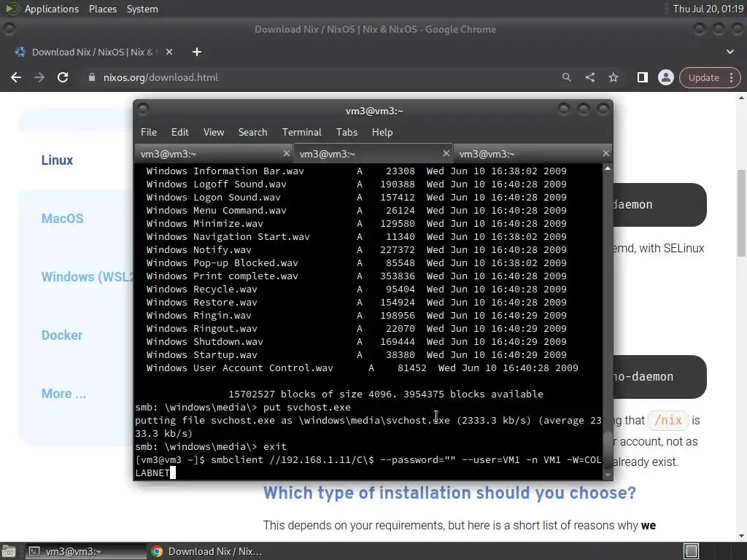747x560 pixels.
Task: Click the terminal scrollbar down arrow
Action: [608, 475]
